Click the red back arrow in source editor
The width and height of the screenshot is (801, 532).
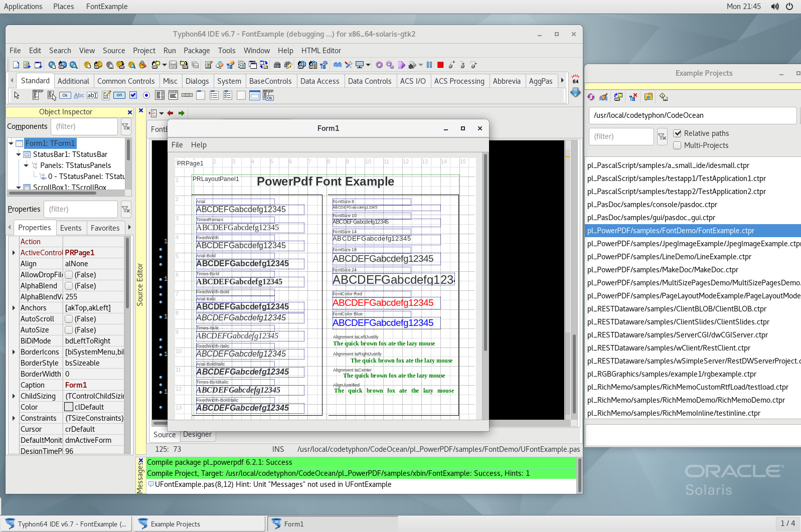pos(171,113)
